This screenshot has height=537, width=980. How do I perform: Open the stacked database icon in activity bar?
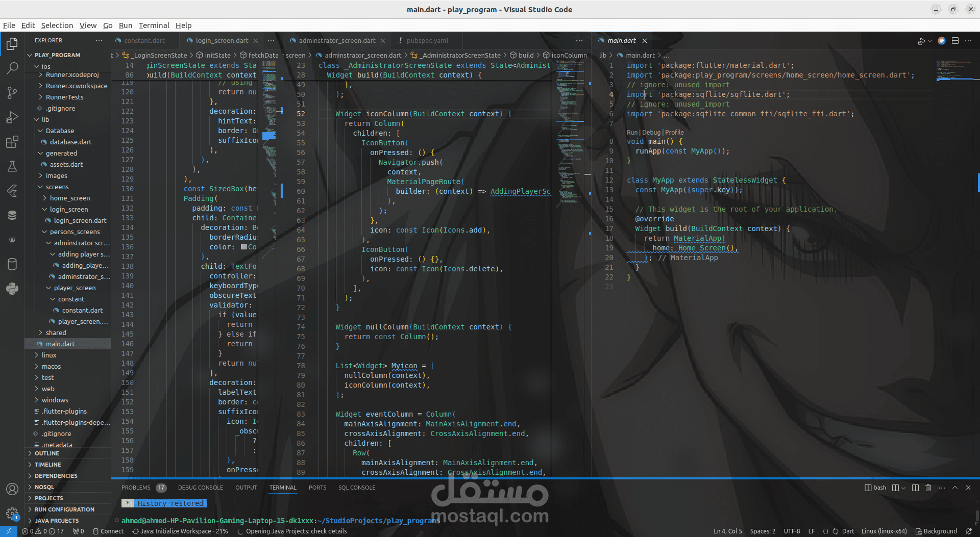(x=12, y=215)
